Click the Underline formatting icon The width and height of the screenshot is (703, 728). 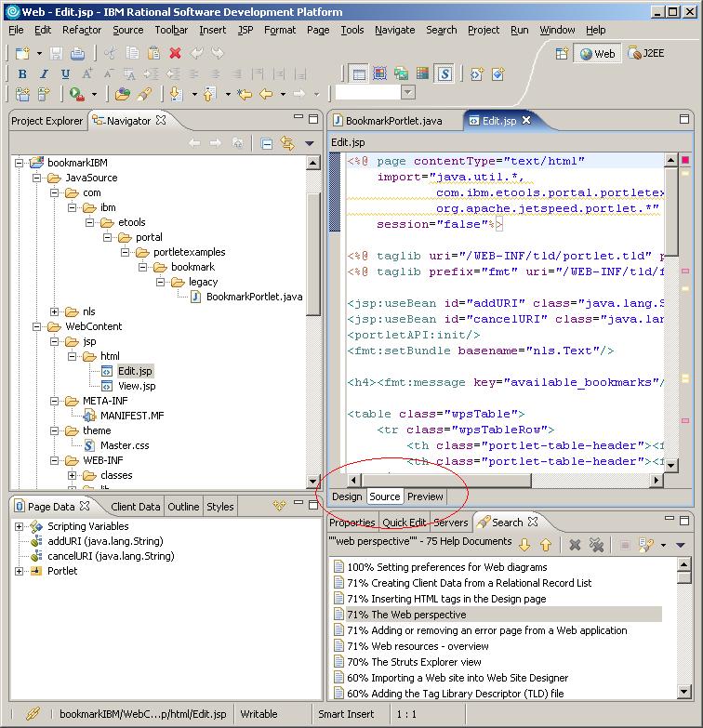(65, 73)
